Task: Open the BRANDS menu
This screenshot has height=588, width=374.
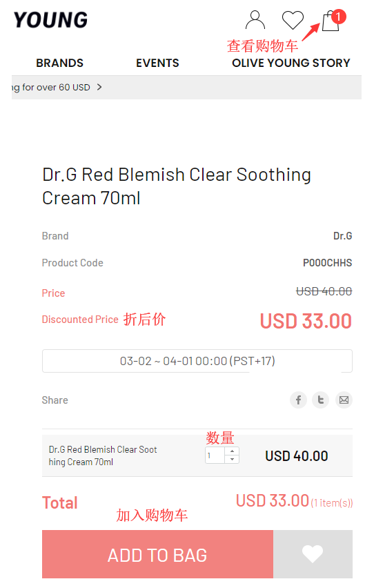Action: [59, 63]
